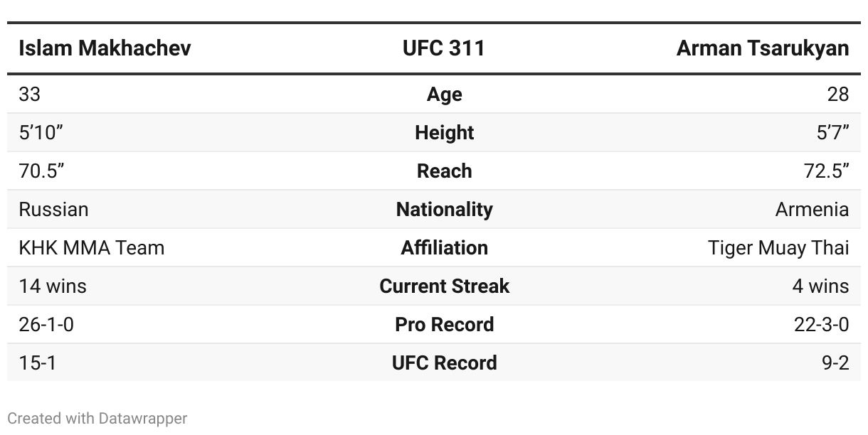868x435 pixels.
Task: Select the 14 wins streak cell
Action: point(53,286)
